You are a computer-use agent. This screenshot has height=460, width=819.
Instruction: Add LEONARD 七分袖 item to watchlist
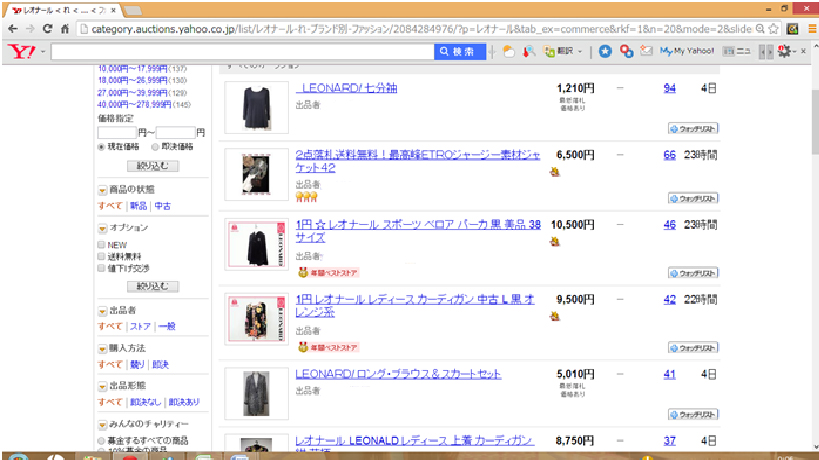(693, 128)
